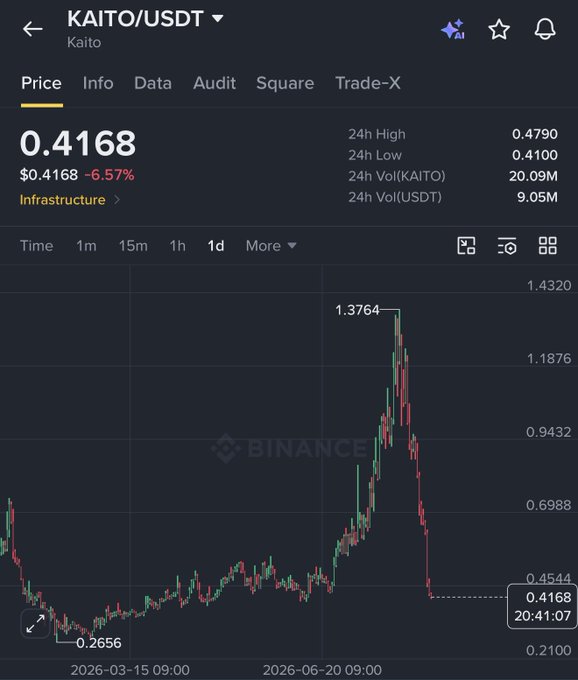Switch to the Info tab
Screen dimensions: 578x680
coord(98,83)
